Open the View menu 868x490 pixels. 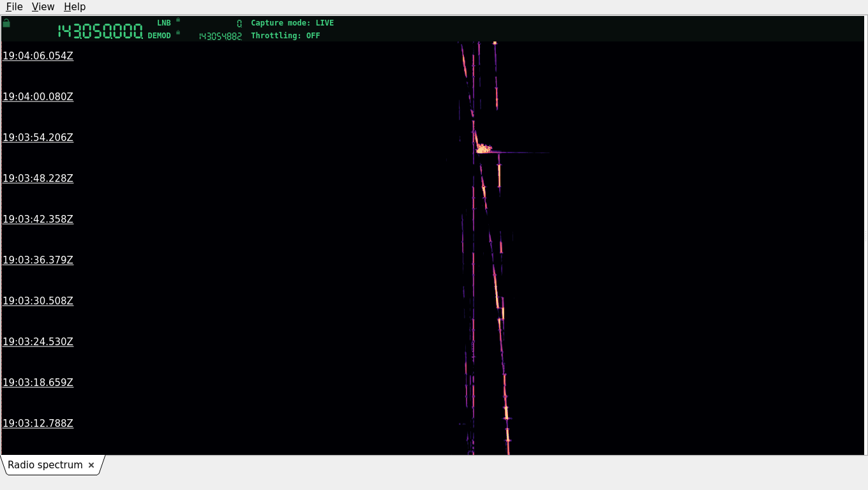tap(43, 7)
